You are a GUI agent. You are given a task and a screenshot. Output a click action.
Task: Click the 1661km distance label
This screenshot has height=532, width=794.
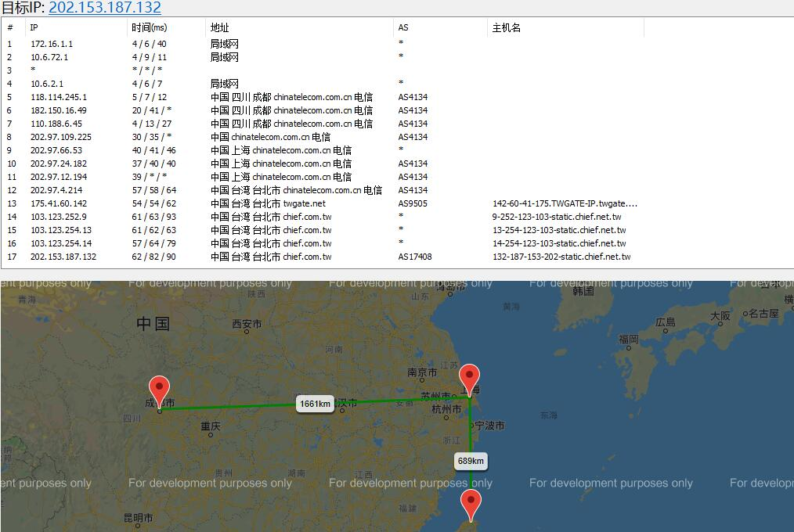click(315, 404)
